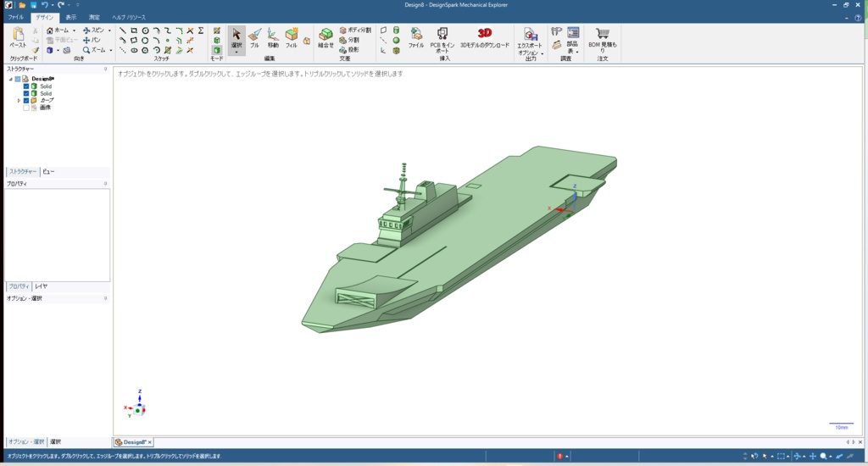Click the Split (分割) intersect tool
The image size is (868, 466).
349,40
